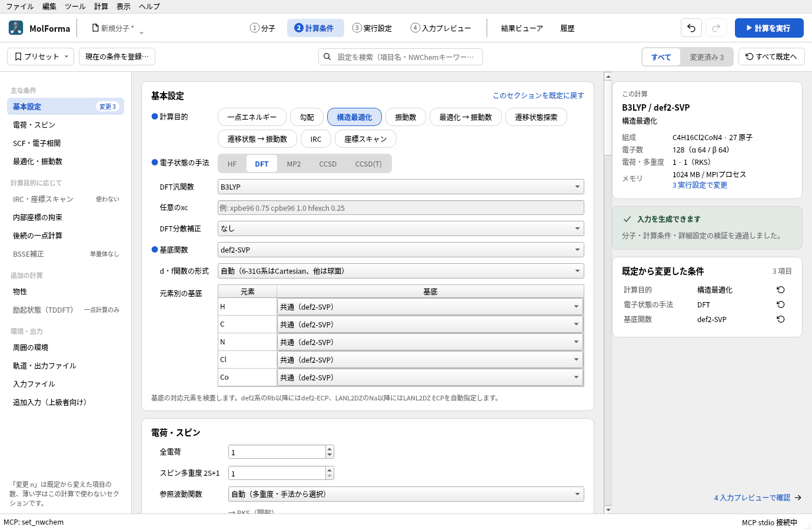Select the 振動数 calculation purpose
The height and width of the screenshot is (530, 812).
[x=405, y=117]
